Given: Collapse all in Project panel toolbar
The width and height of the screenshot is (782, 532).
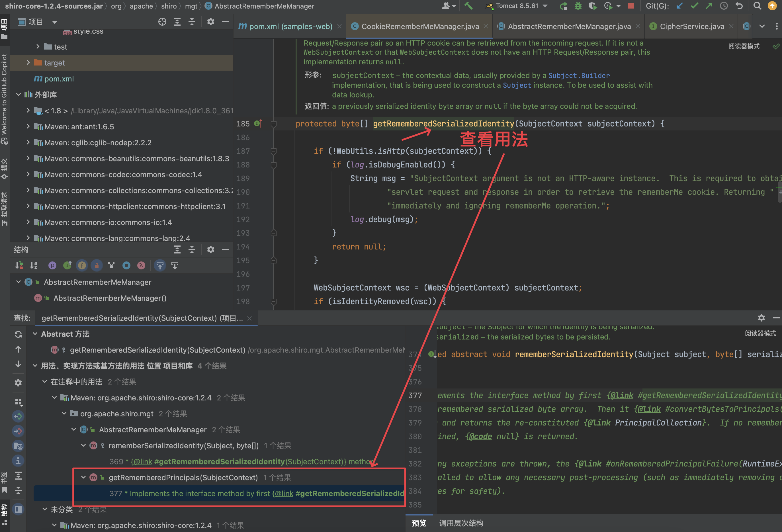Looking at the screenshot, I should 192,22.
